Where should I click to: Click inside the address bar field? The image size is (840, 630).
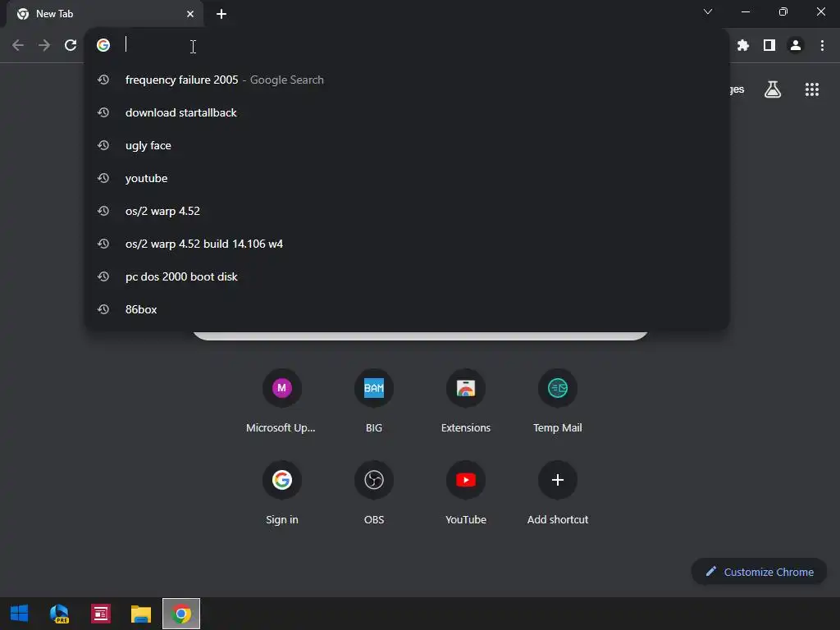point(407,45)
